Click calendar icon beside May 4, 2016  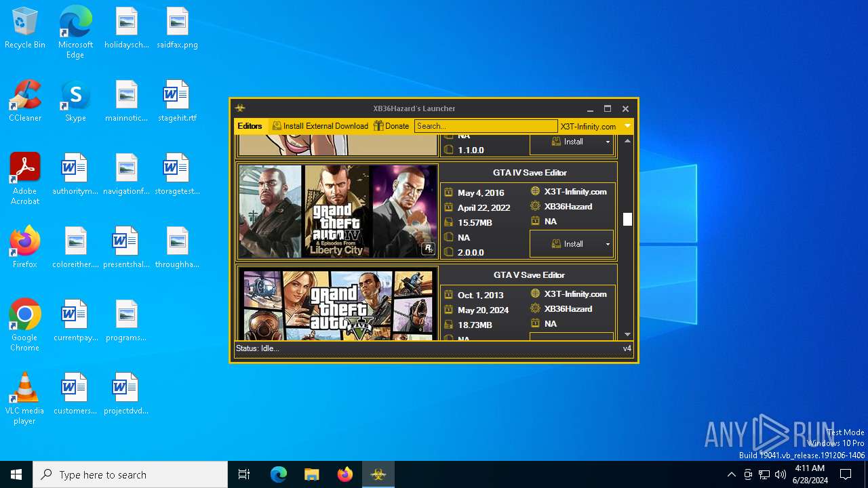click(448, 192)
